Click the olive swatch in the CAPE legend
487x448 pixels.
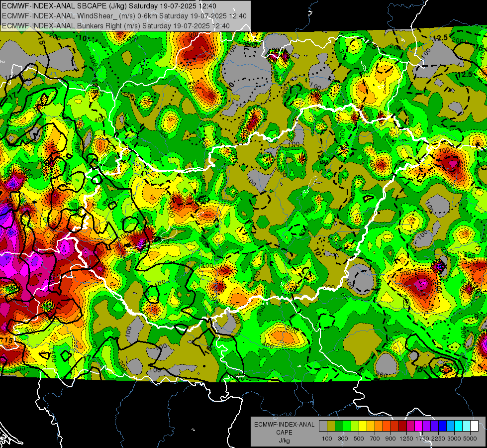tap(331, 426)
